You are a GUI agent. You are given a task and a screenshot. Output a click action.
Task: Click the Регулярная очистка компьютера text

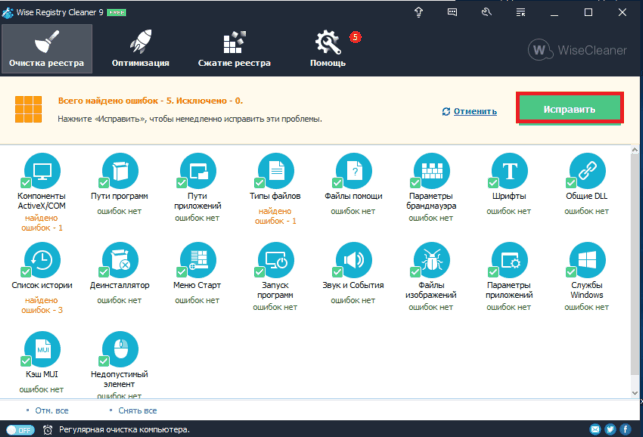tap(124, 430)
